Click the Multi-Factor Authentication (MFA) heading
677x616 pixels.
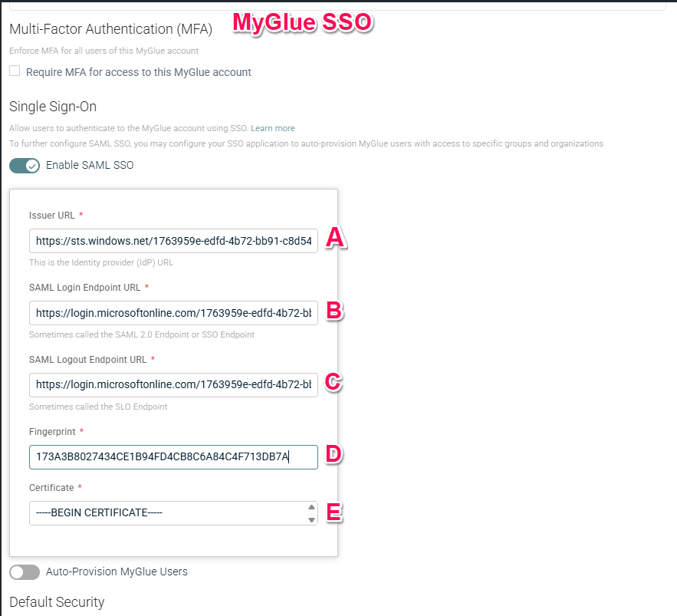pos(110,29)
